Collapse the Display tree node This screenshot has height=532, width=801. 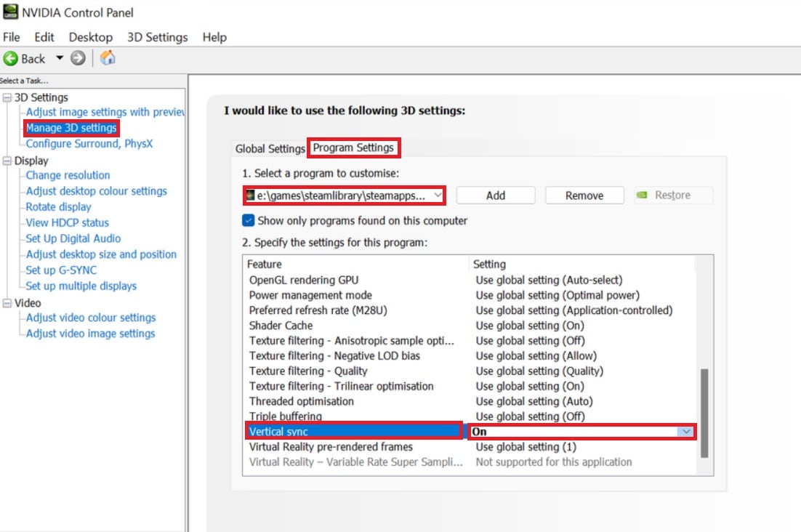pyautogui.click(x=7, y=161)
